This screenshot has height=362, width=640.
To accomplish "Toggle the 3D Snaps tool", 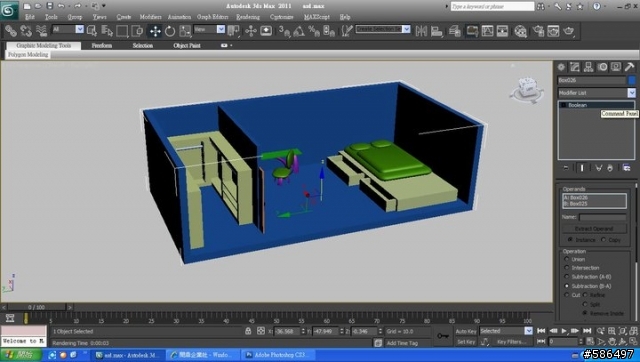I will [284, 31].
